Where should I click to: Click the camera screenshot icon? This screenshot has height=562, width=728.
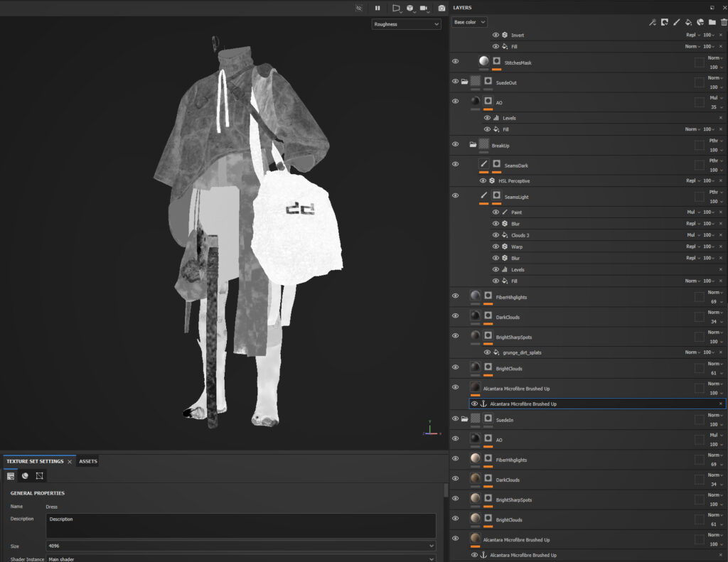[441, 8]
